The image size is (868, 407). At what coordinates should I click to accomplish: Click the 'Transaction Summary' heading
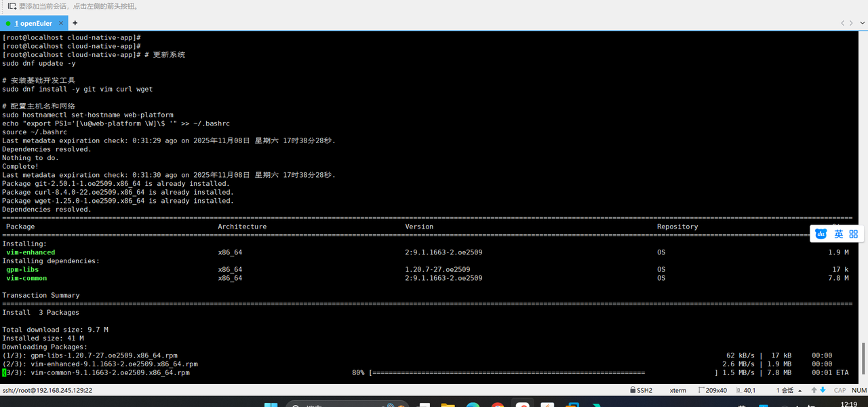click(x=41, y=295)
